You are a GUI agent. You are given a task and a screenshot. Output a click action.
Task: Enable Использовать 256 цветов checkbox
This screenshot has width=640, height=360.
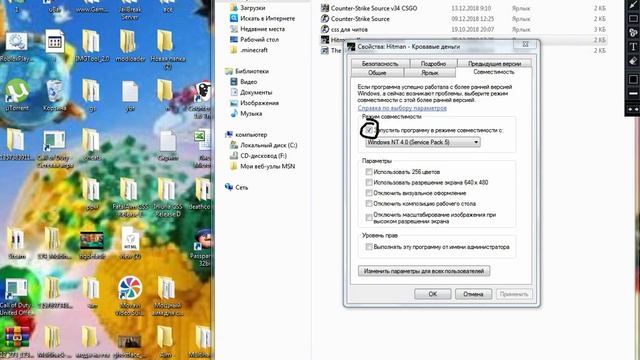click(369, 172)
